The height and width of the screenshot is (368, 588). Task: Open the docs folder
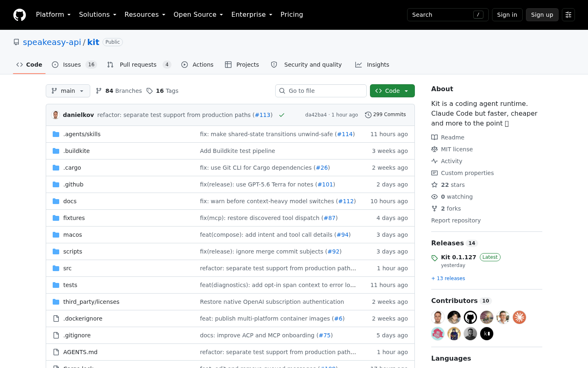point(70,201)
